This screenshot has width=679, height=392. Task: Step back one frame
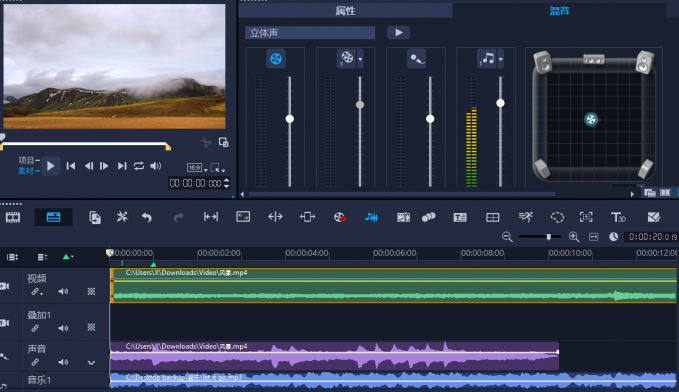pos(88,166)
